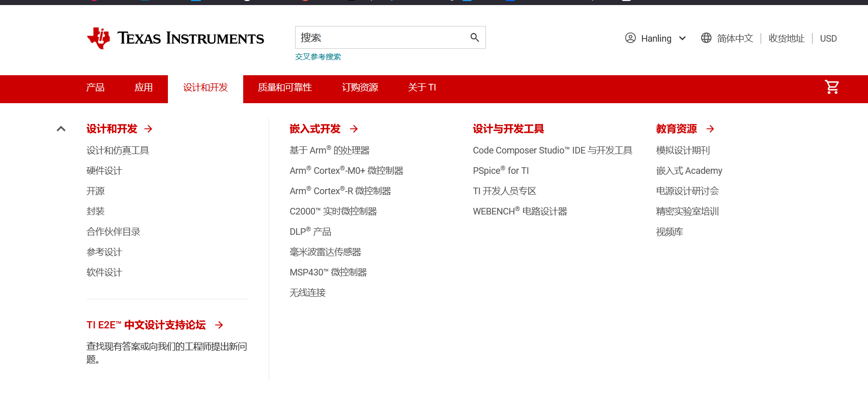The image size is (868, 400).
Task: Click the 收货地址 link
Action: [787, 39]
